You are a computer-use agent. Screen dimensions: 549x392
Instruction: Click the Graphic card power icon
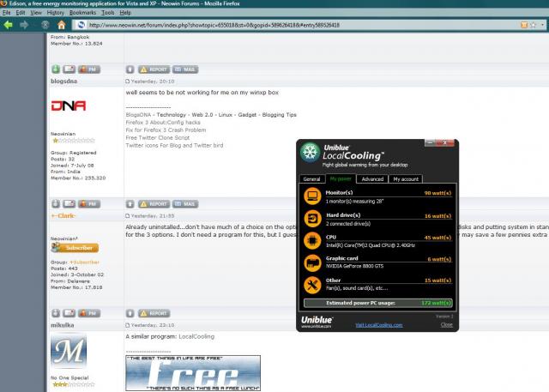(312, 262)
